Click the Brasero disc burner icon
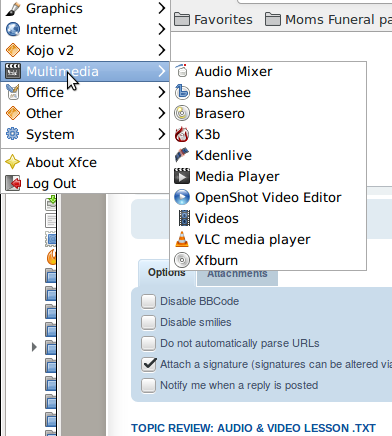392x436 pixels. coord(182,113)
